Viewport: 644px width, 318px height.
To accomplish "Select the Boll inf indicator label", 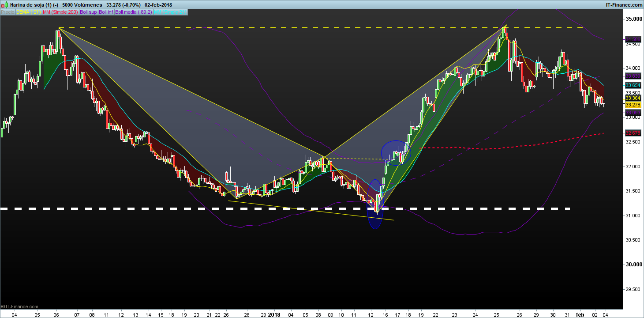I will (106, 12).
